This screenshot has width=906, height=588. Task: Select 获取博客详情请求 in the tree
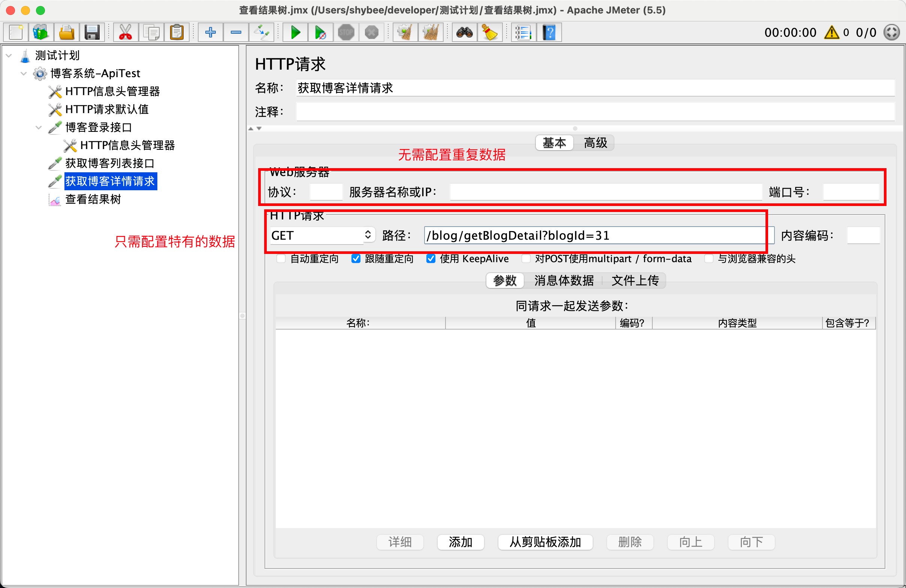pos(111,181)
